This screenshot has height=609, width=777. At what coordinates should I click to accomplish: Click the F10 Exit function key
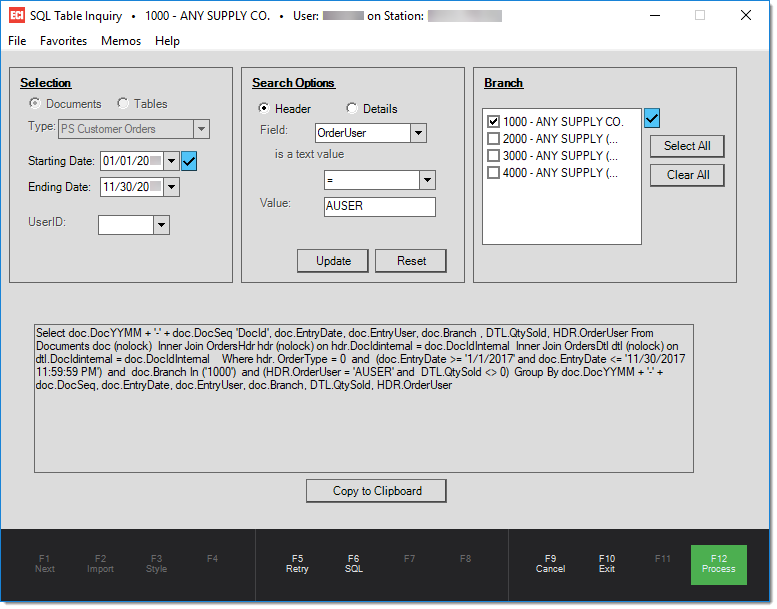click(x=607, y=564)
